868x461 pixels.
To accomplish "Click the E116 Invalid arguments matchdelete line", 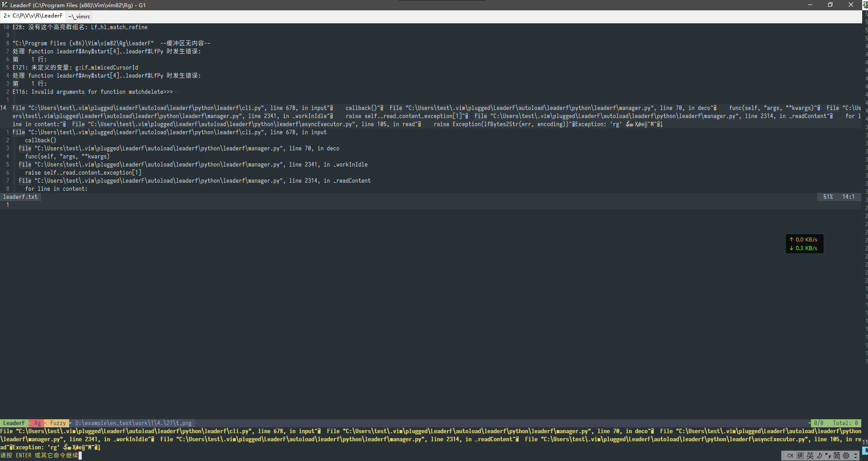I will tap(93, 92).
